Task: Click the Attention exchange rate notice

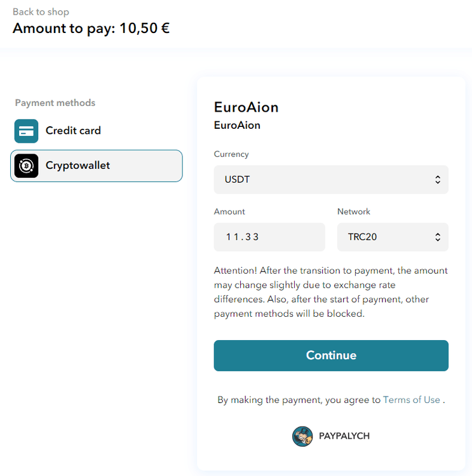Action: click(330, 292)
